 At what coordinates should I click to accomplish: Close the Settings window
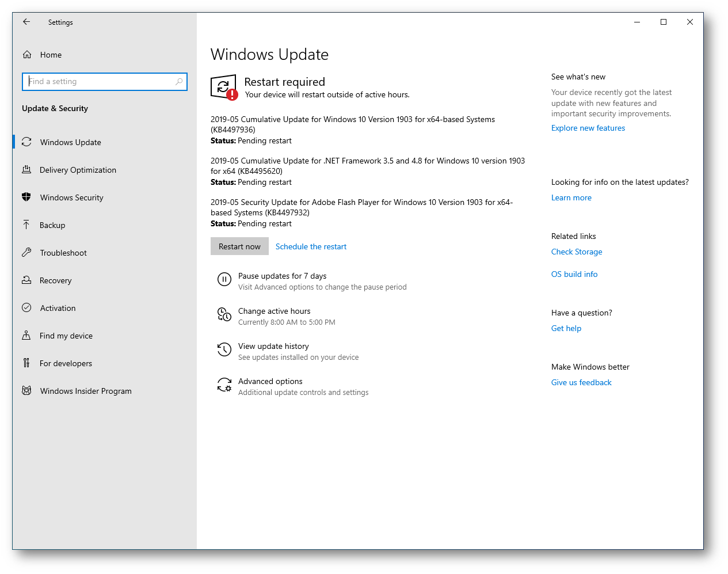tap(690, 22)
